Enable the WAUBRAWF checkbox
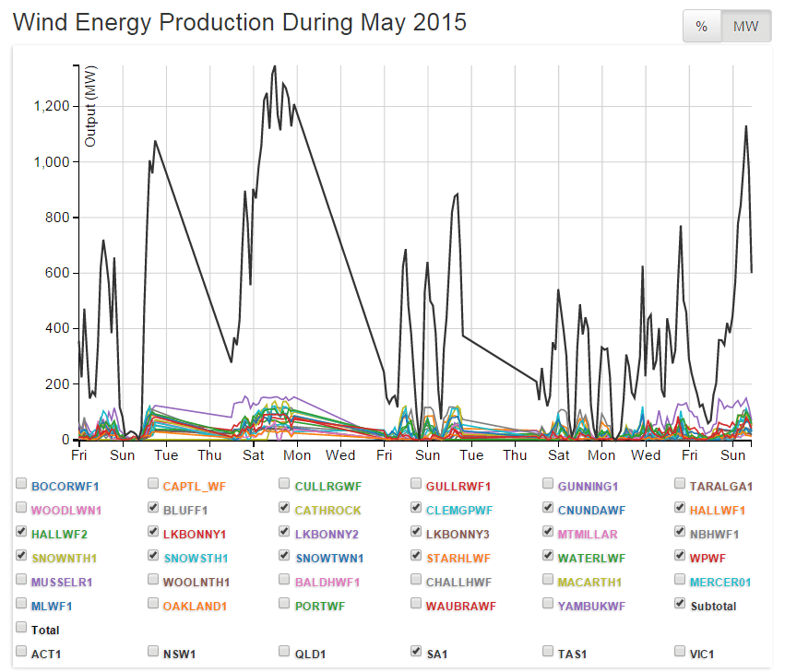Screen dimensions: 785x672 [x=417, y=605]
